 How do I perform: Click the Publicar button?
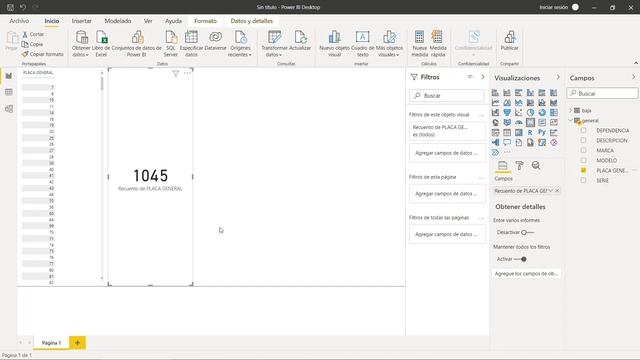509,41
